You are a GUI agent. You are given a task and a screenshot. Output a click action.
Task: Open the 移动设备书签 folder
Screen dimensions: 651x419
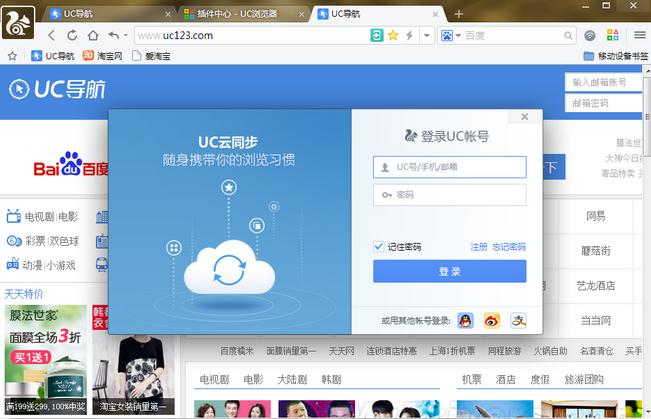point(615,56)
